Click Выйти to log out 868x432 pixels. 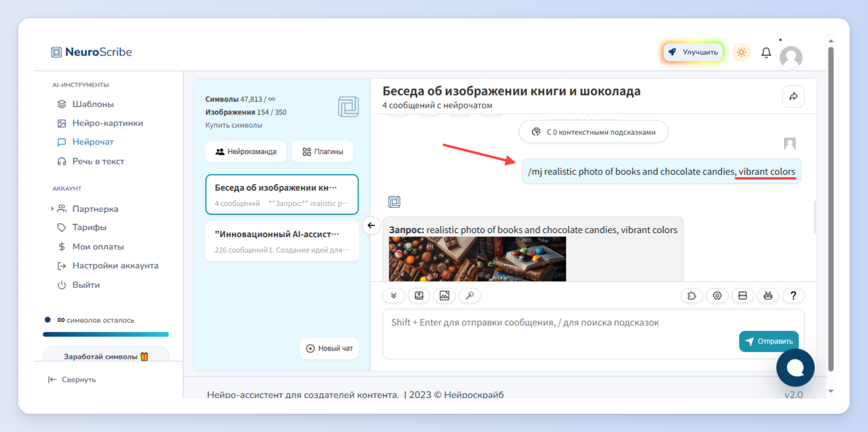click(x=86, y=284)
